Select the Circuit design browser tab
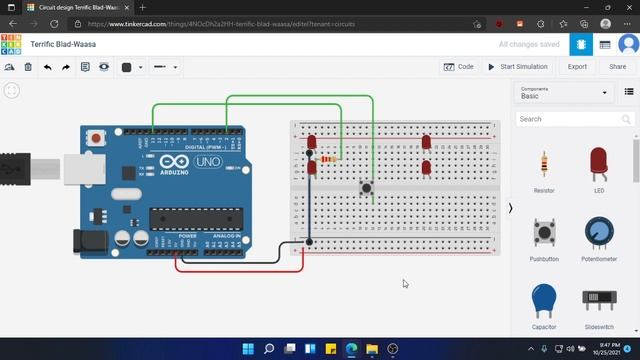 point(78,7)
